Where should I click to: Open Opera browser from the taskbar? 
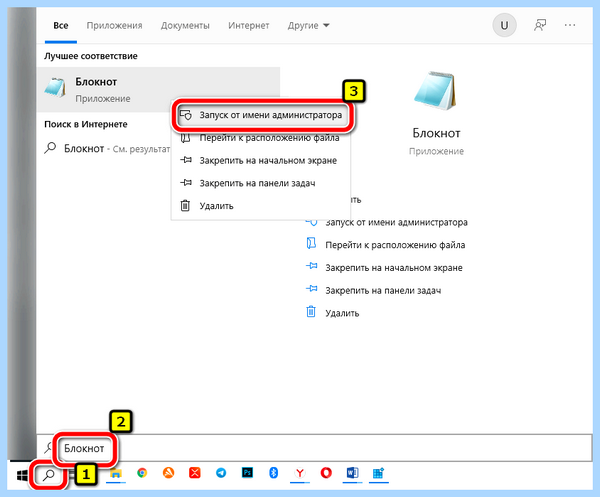tap(326, 473)
